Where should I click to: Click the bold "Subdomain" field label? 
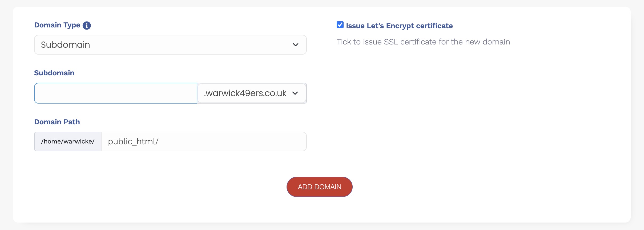click(54, 73)
